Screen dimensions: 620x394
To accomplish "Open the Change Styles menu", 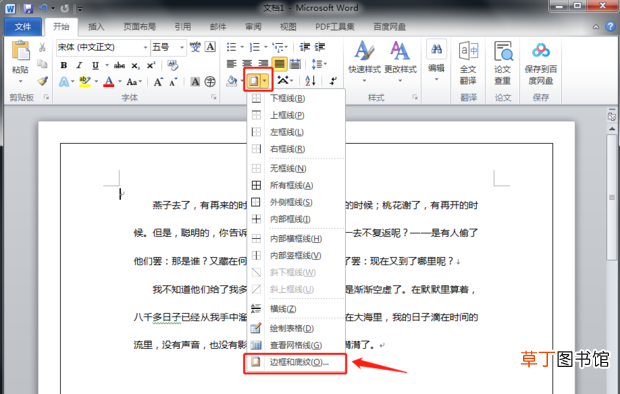I will pyautogui.click(x=400, y=62).
